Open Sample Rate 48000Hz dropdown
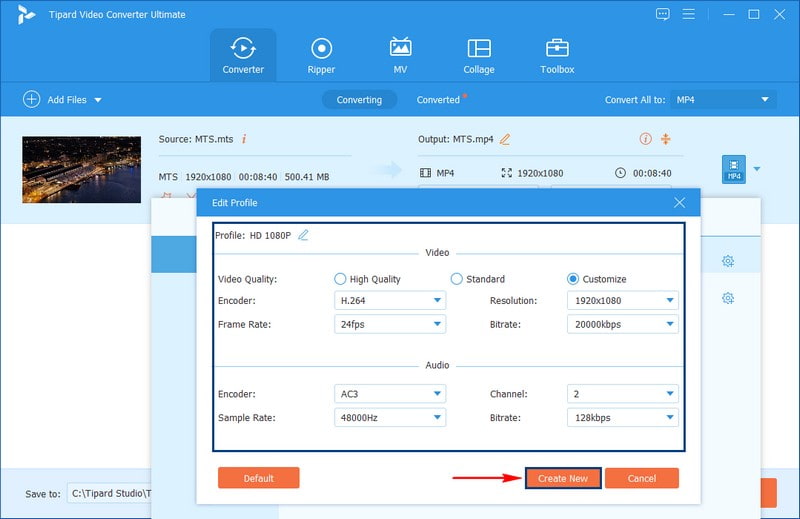Screen dimensions: 800x519 point(390,417)
